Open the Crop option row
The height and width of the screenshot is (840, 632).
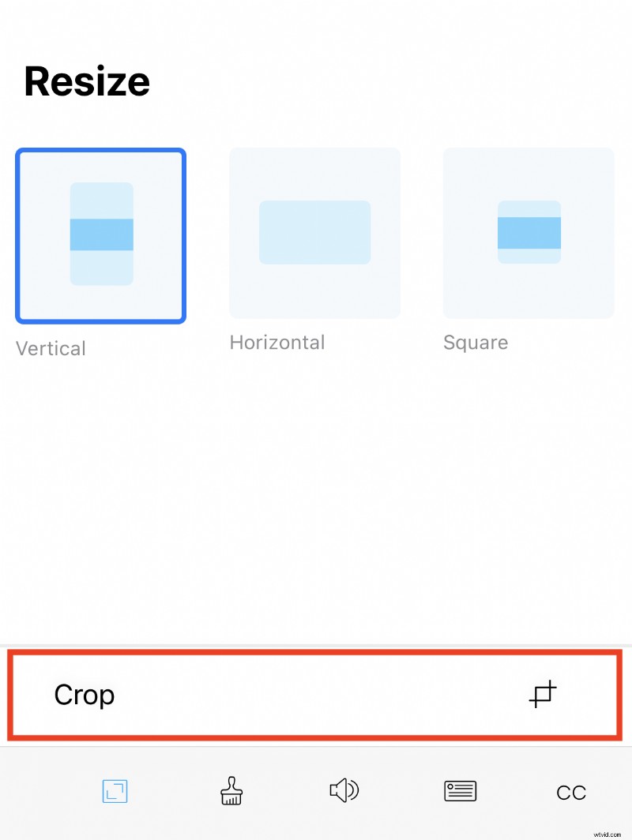[314, 695]
